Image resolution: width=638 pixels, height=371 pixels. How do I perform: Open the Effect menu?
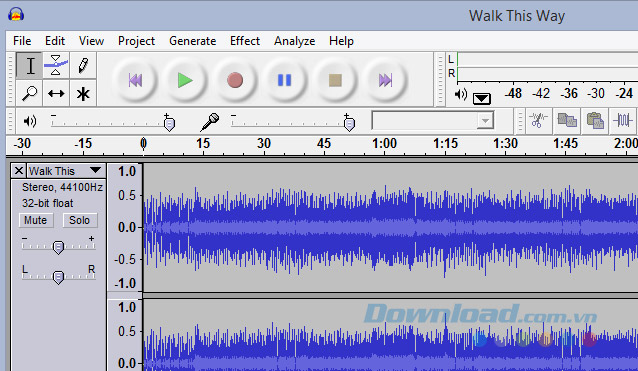pos(245,41)
